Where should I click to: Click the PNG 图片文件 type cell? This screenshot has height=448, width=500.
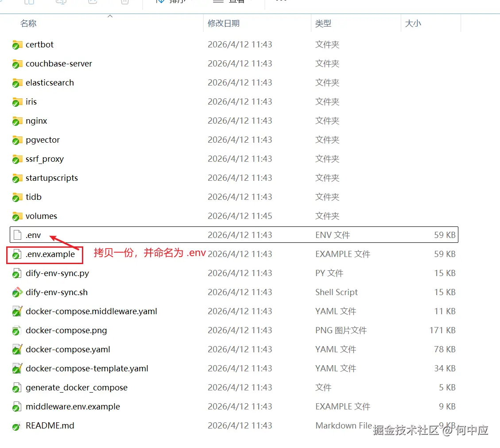click(341, 330)
